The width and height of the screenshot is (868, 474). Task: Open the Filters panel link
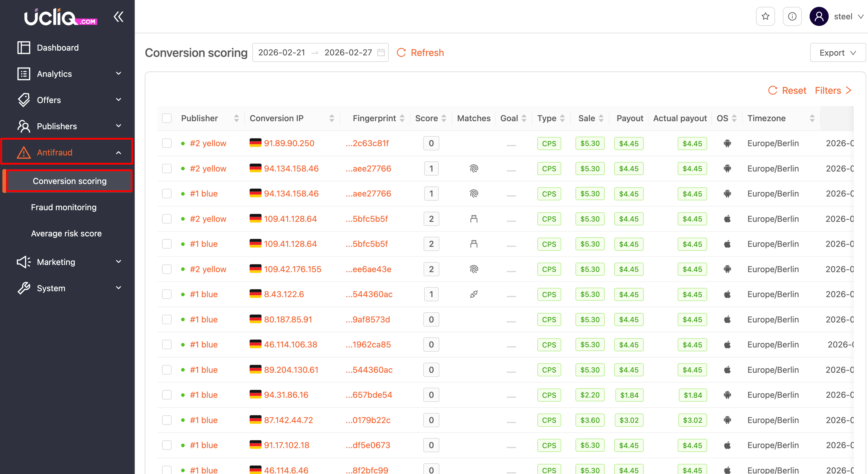tap(833, 90)
